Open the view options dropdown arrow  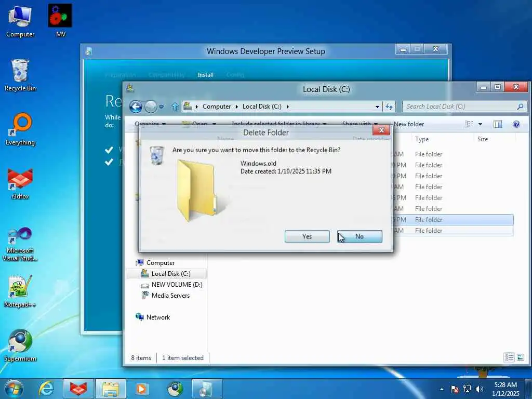[x=480, y=124]
